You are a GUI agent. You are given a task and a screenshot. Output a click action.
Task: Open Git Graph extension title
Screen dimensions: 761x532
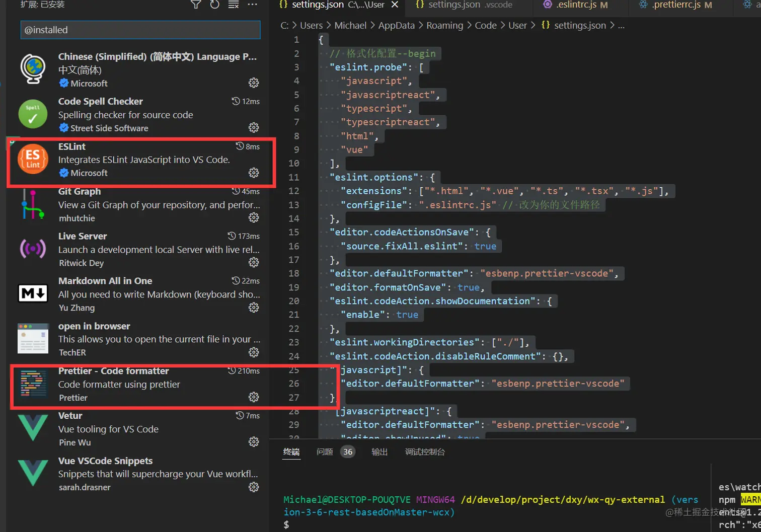point(80,191)
